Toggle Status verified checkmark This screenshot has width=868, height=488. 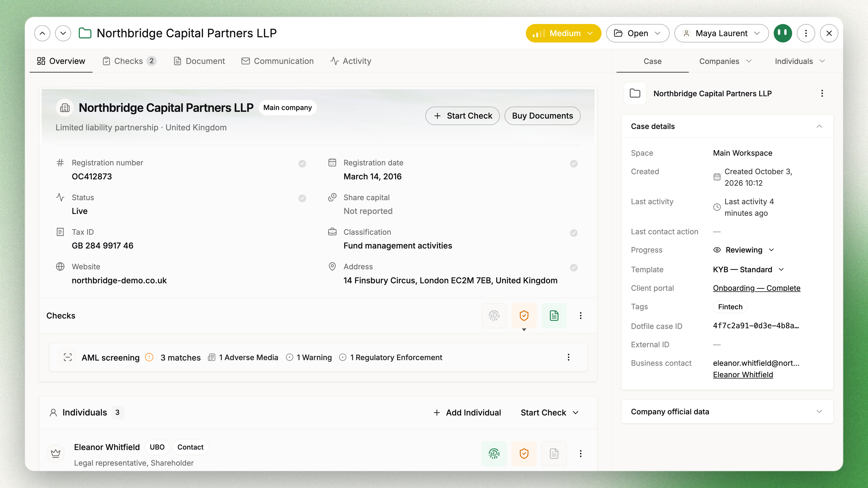point(302,198)
